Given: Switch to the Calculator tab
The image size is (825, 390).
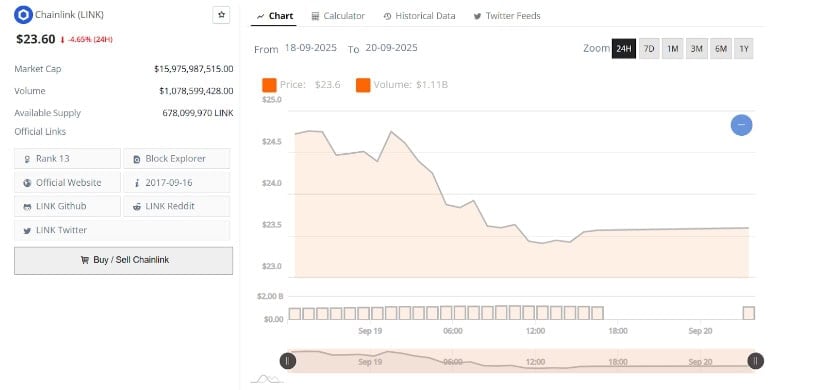Looking at the screenshot, I should 338,16.
